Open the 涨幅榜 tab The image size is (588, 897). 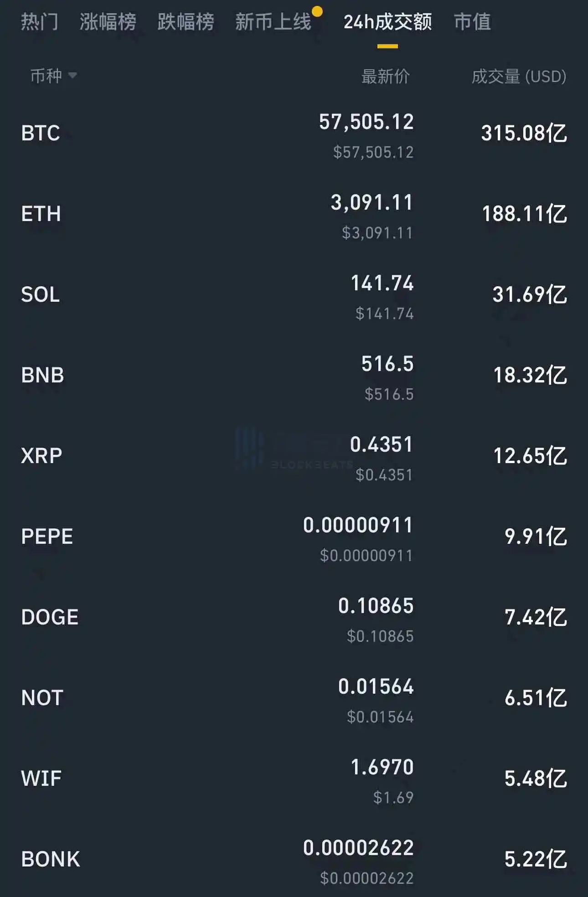pyautogui.click(x=108, y=22)
